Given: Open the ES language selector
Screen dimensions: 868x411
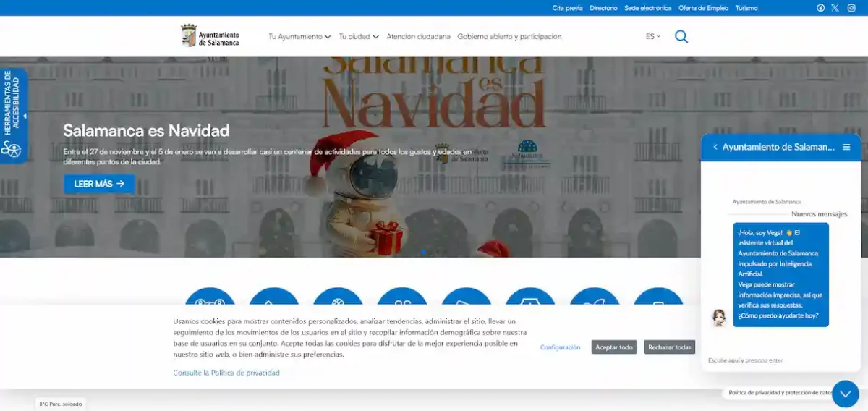Looking at the screenshot, I should tap(652, 37).
